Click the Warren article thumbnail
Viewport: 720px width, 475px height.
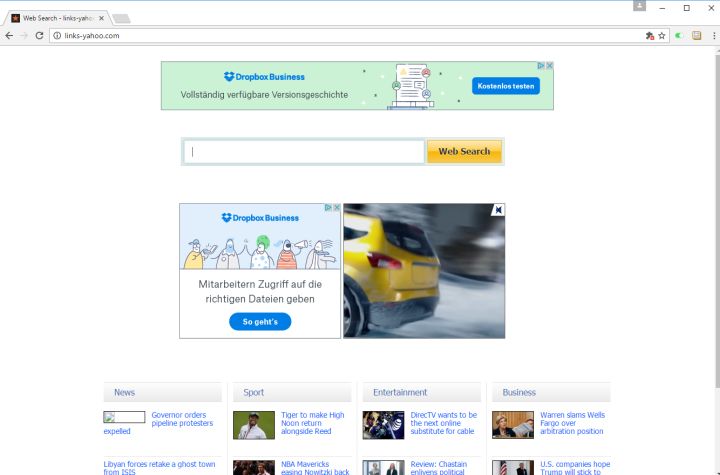pos(513,425)
